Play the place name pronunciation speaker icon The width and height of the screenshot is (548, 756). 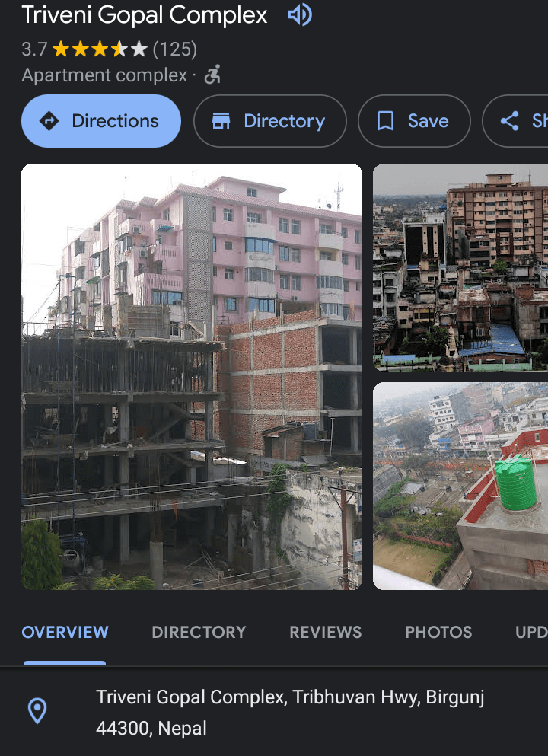click(299, 15)
